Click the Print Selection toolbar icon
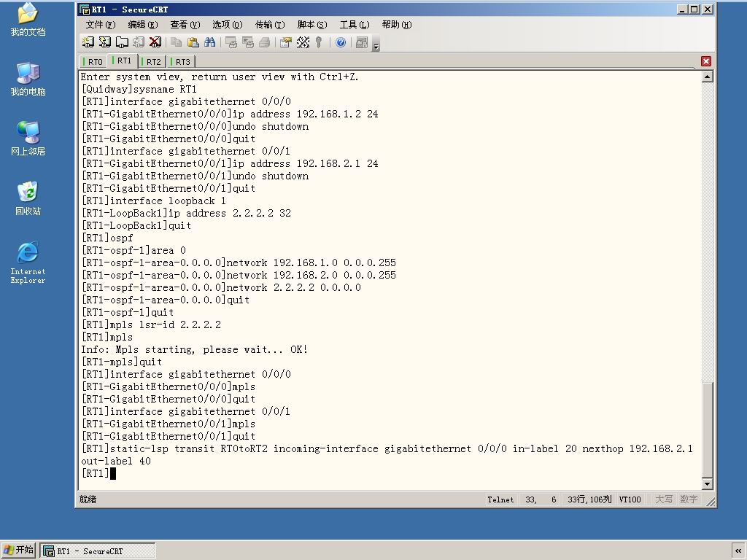Screen dimensions: 747x560 tap(248, 42)
